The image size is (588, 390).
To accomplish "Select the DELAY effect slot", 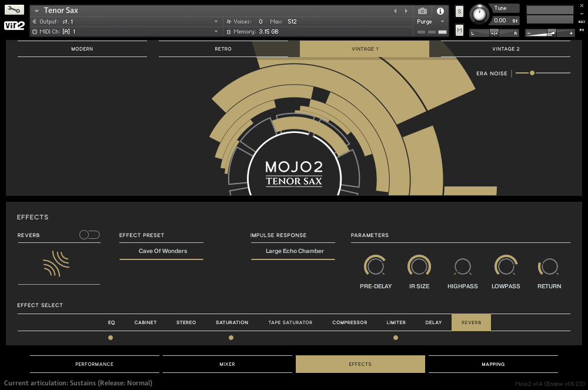I will pos(433,322).
